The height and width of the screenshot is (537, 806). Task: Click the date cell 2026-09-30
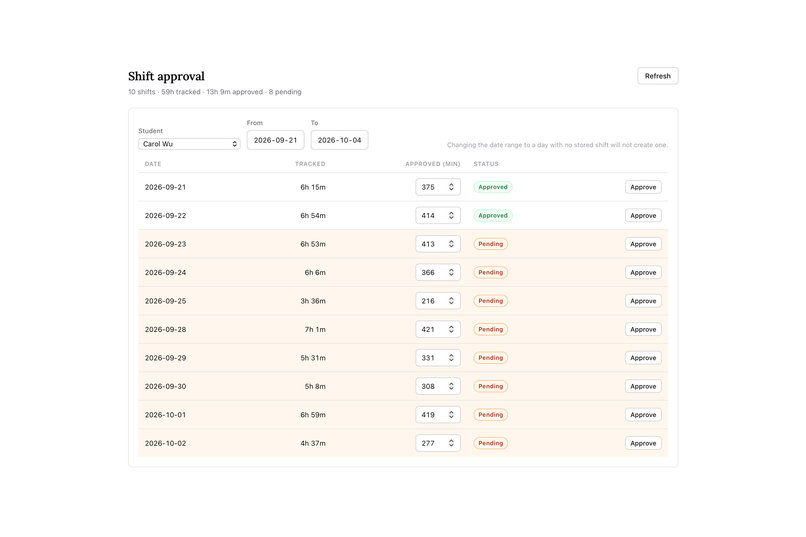pyautogui.click(x=166, y=386)
